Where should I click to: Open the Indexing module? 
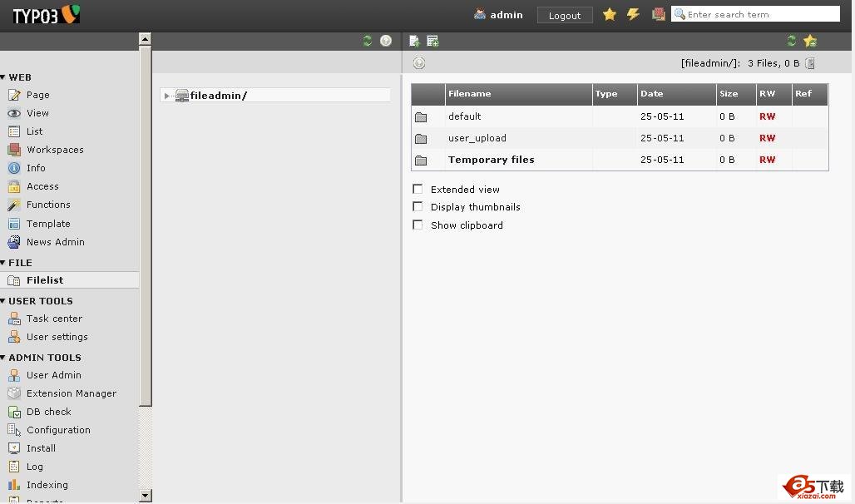pyautogui.click(x=47, y=485)
